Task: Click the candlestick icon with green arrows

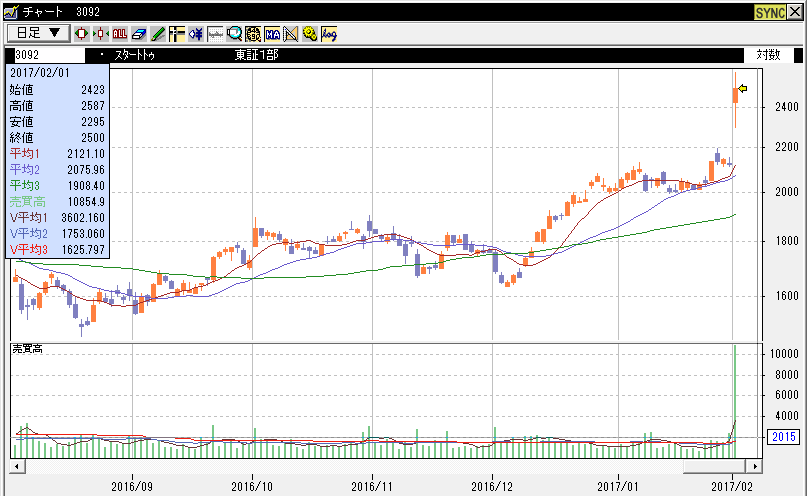Action: [100, 33]
